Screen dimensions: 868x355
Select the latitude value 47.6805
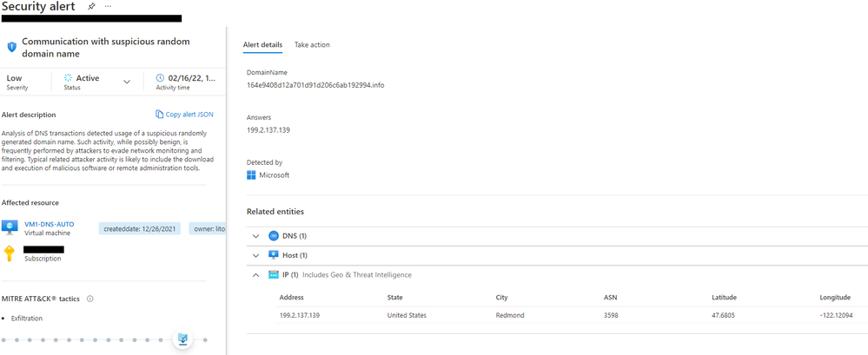723,316
